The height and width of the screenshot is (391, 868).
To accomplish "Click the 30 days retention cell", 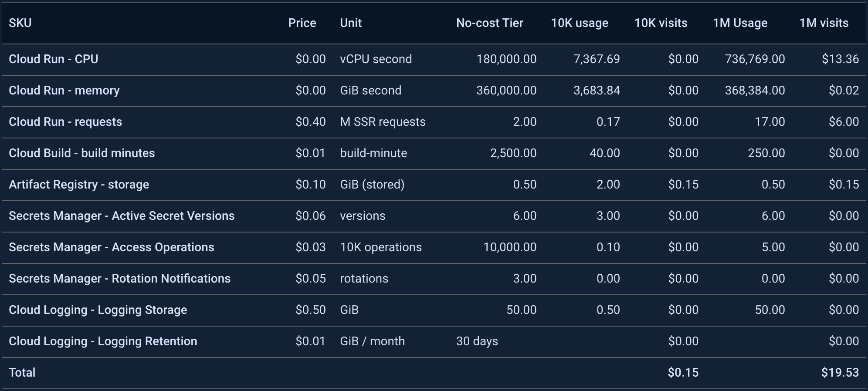I will point(477,341).
